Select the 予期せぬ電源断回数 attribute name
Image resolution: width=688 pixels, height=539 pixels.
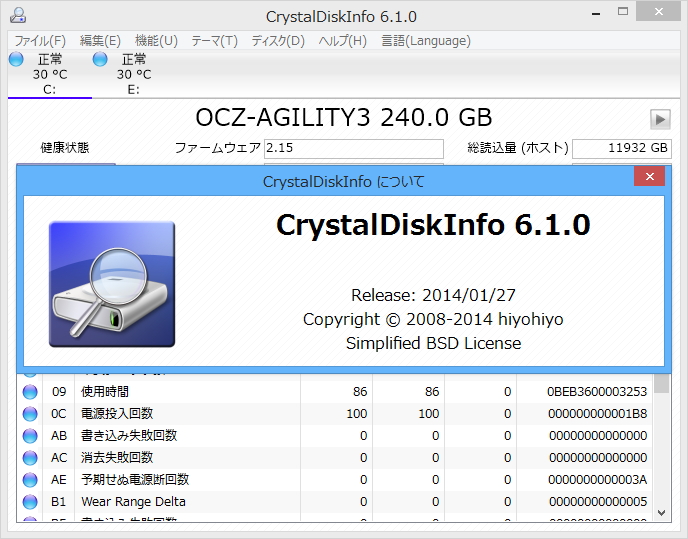click(x=135, y=479)
